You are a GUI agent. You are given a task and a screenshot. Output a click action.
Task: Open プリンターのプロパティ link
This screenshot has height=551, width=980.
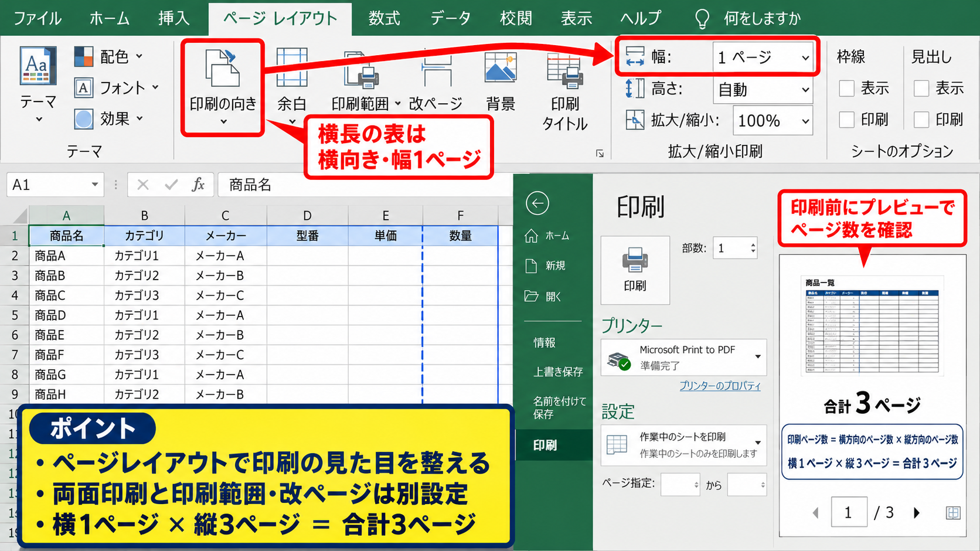720,386
